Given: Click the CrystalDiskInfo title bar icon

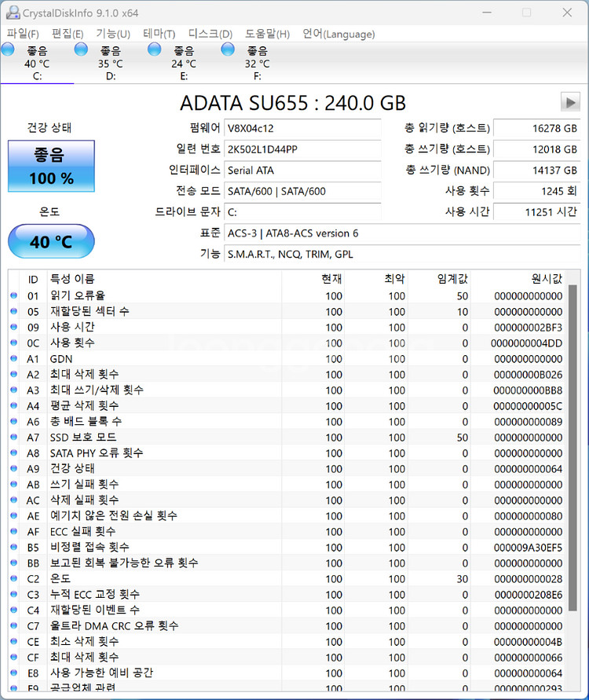Looking at the screenshot, I should click(x=13, y=13).
